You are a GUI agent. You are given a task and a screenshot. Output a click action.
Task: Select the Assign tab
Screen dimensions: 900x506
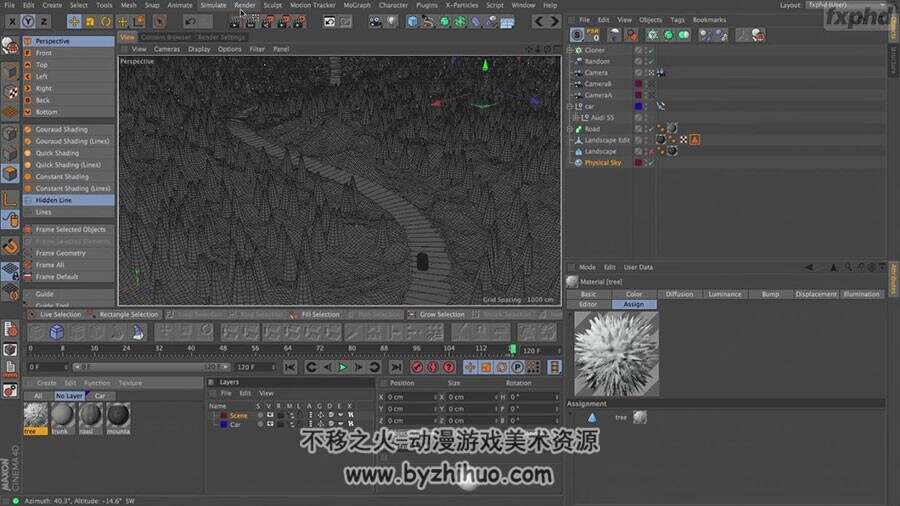point(634,305)
